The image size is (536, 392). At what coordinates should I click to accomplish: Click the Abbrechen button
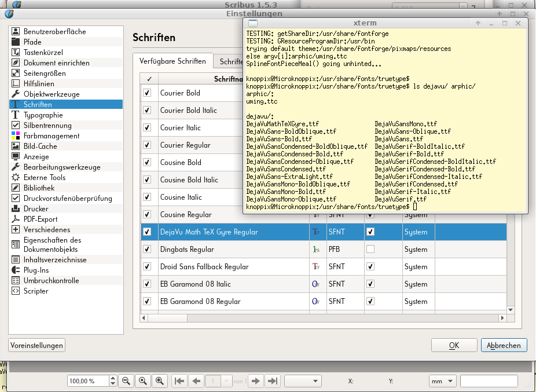[504, 345]
